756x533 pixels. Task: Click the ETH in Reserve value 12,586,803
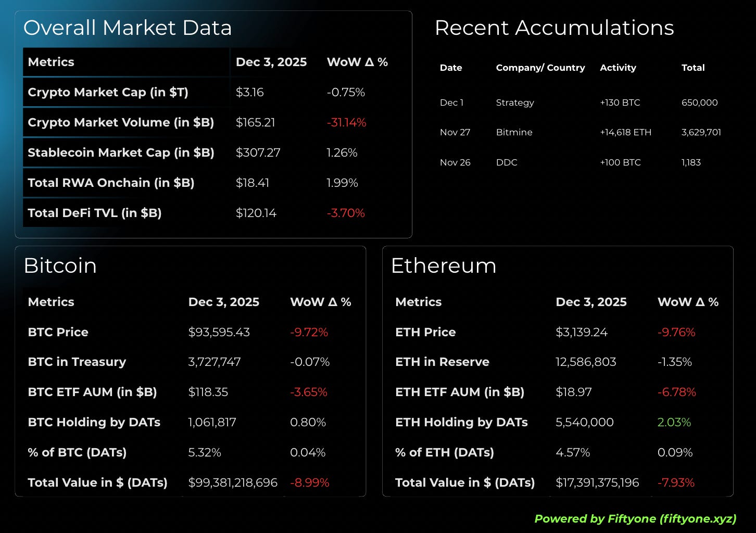tap(586, 362)
